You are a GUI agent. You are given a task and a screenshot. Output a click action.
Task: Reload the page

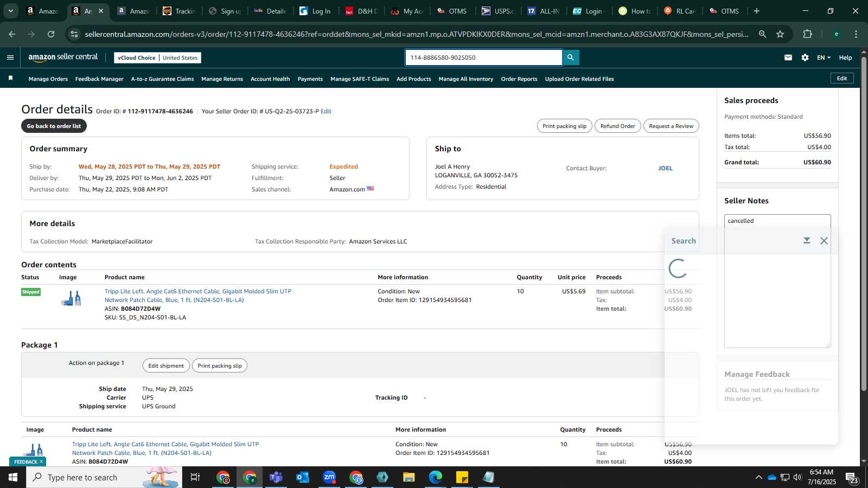(x=51, y=34)
